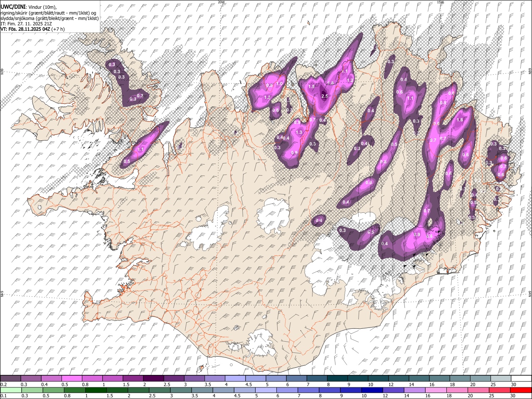The height and width of the screenshot is (399, 532).
Task: Select the snow legend swatch starting at 0.3
Action: [31, 378]
